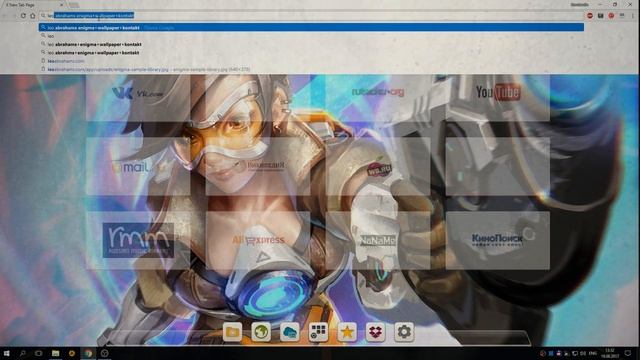Click the Dropbox-style red icon in dock
The height and width of the screenshot is (360, 640).
pos(375,332)
